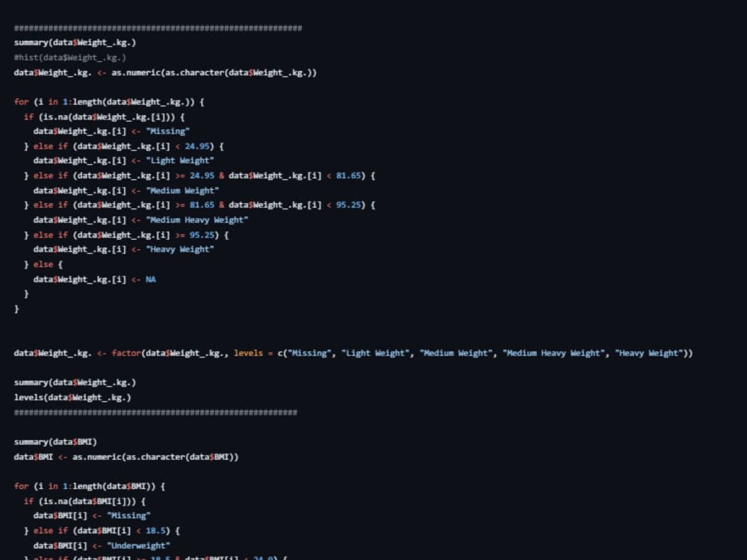The image size is (747, 560).
Task: Click the 'for (i in 1:length(data$Weight_.kg.))' line
Action: tap(109, 102)
